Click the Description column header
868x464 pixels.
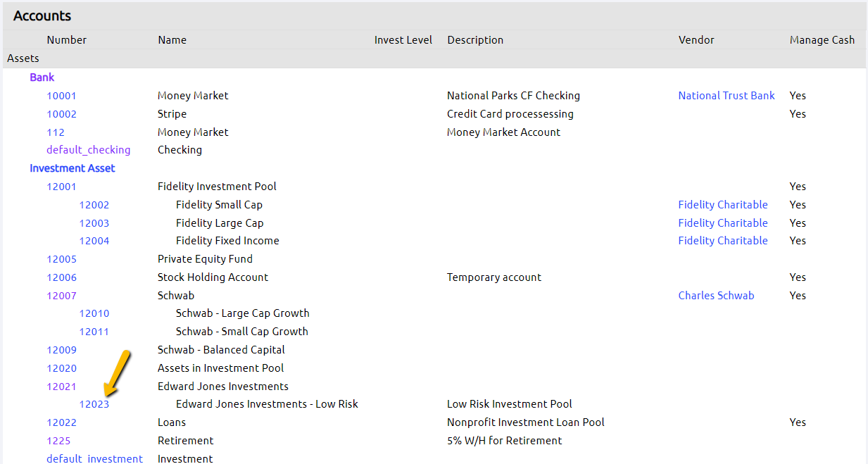[x=475, y=40]
